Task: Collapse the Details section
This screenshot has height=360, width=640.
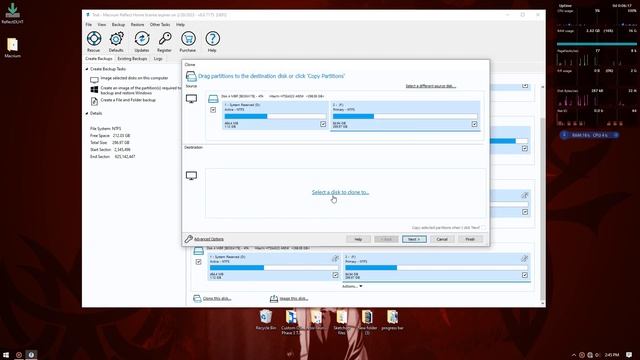Action: pyautogui.click(x=87, y=113)
